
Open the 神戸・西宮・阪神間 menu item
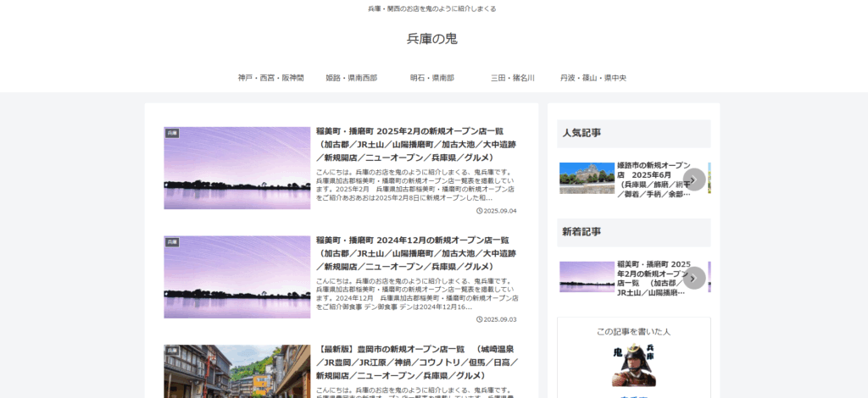tap(271, 78)
